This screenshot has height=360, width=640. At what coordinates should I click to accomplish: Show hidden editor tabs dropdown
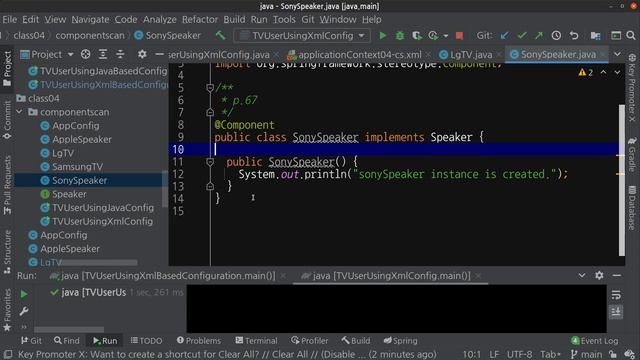coord(617,54)
